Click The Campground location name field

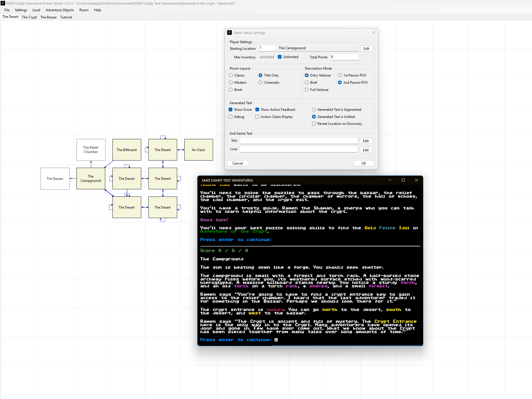pos(318,48)
